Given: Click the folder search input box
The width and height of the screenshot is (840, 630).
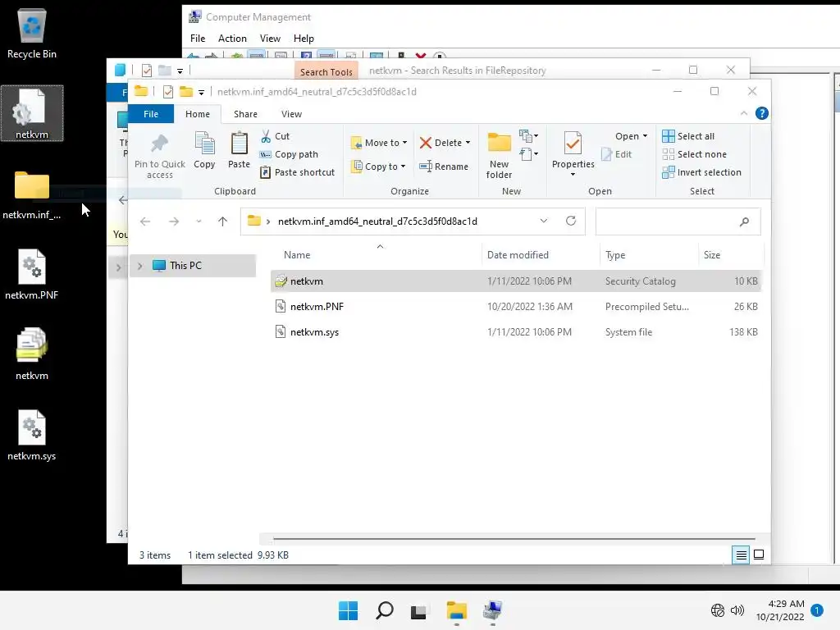Looking at the screenshot, I should [678, 221].
